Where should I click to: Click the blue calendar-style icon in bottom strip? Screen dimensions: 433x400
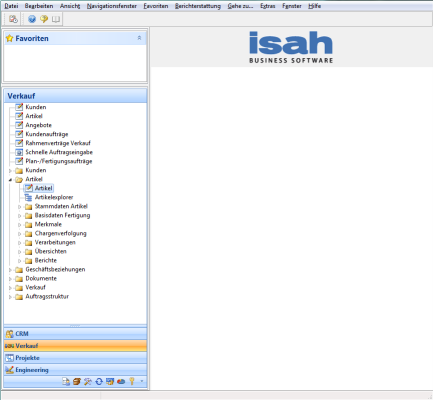(110, 381)
